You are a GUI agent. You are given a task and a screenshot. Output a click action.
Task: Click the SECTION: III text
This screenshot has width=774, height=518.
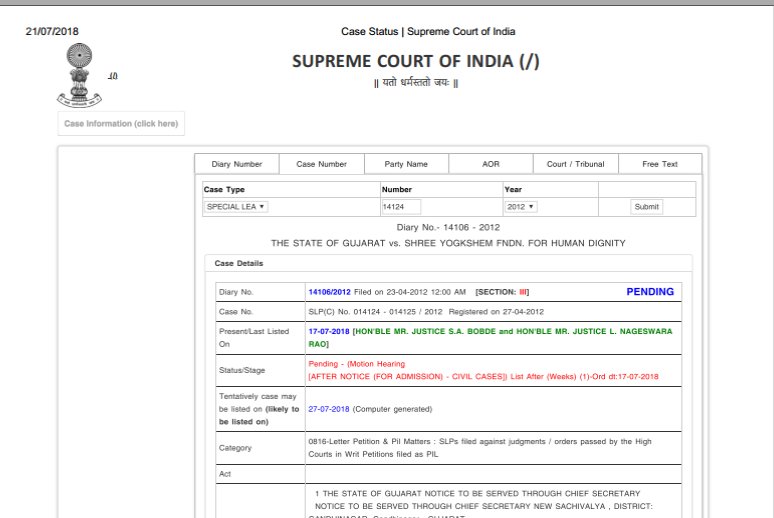[x=502, y=292]
